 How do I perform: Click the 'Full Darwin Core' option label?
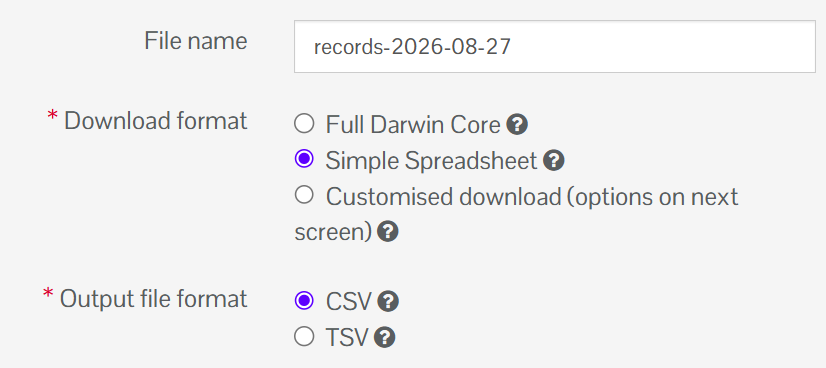tap(413, 125)
